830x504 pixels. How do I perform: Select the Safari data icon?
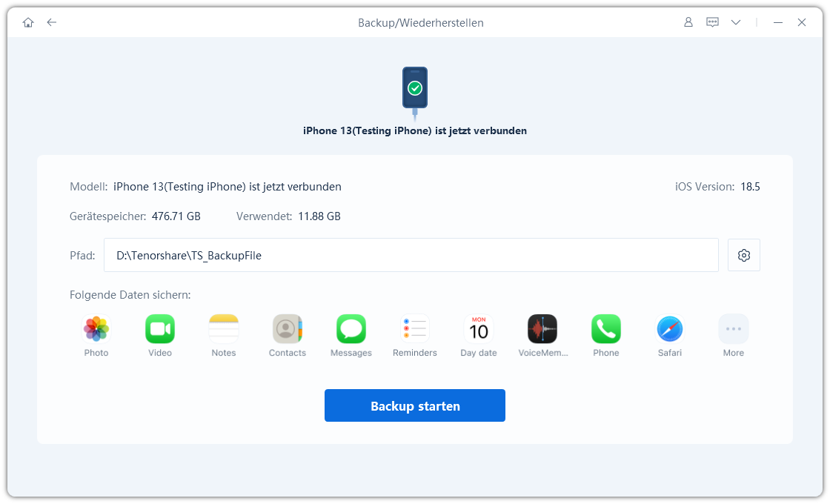pyautogui.click(x=670, y=329)
